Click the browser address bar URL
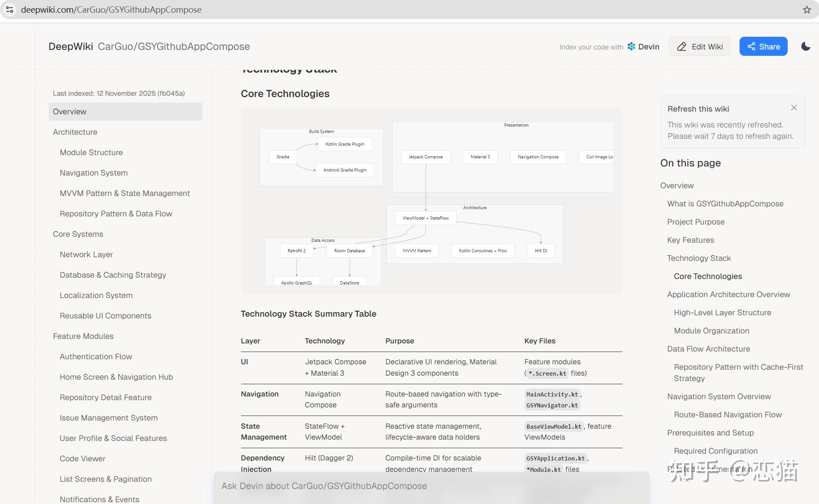This screenshot has height=504, width=819. tap(111, 10)
